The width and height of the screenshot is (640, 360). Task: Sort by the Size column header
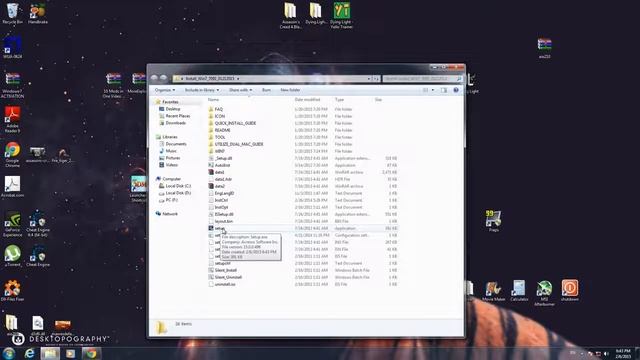[378, 100]
